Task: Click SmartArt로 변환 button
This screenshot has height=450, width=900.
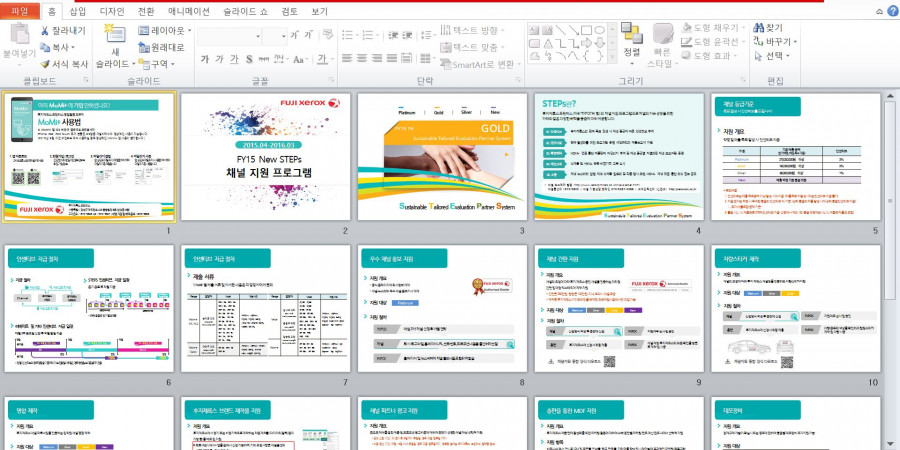Action: (x=481, y=64)
